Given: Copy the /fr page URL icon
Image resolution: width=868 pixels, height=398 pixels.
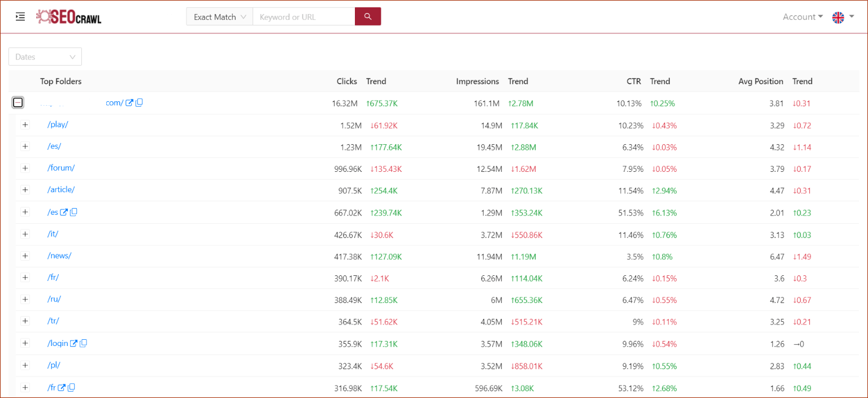Looking at the screenshot, I should (x=71, y=387).
